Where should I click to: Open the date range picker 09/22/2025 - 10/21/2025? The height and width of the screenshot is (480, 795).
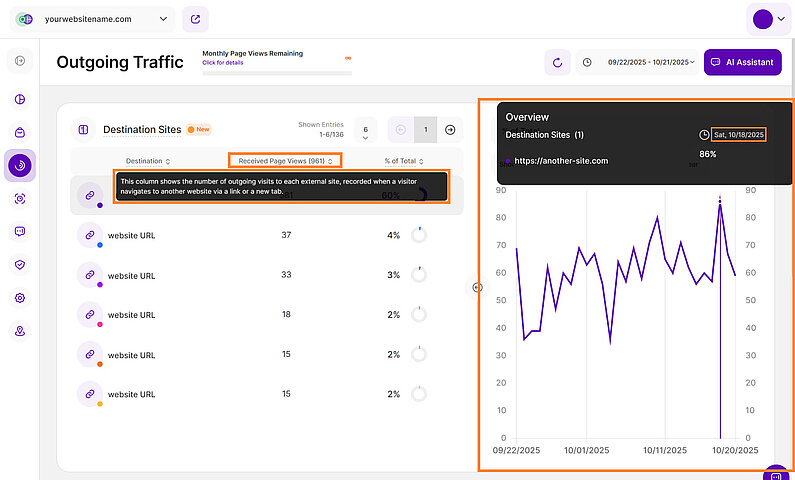point(638,62)
